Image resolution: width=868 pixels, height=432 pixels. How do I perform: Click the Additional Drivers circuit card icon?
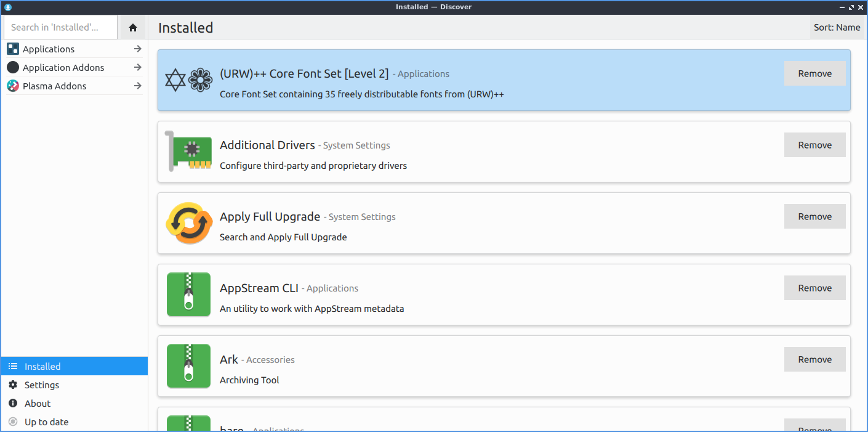(188, 152)
